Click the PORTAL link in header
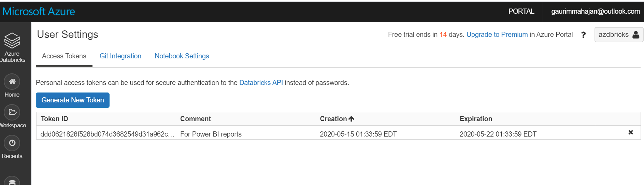 pyautogui.click(x=521, y=11)
